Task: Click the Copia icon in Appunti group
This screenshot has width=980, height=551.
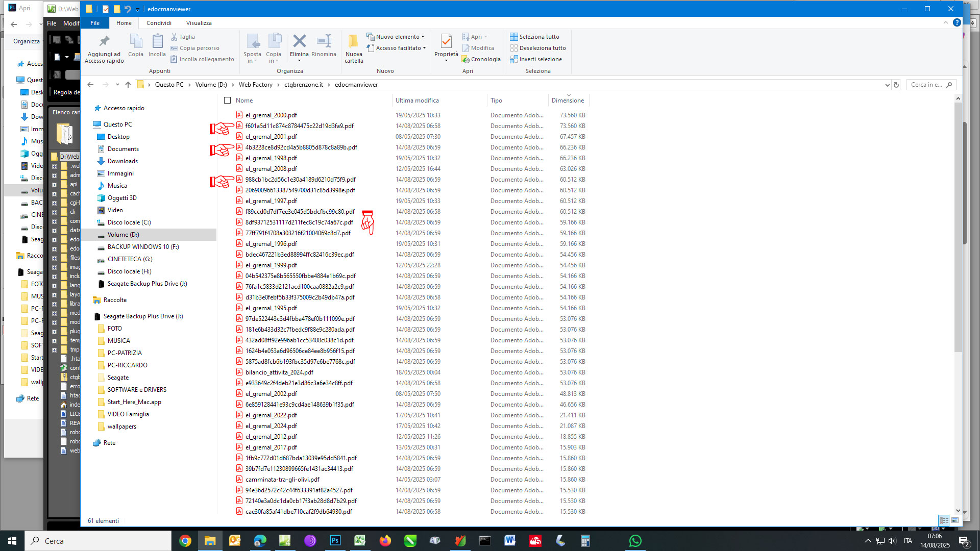Action: [x=136, y=41]
